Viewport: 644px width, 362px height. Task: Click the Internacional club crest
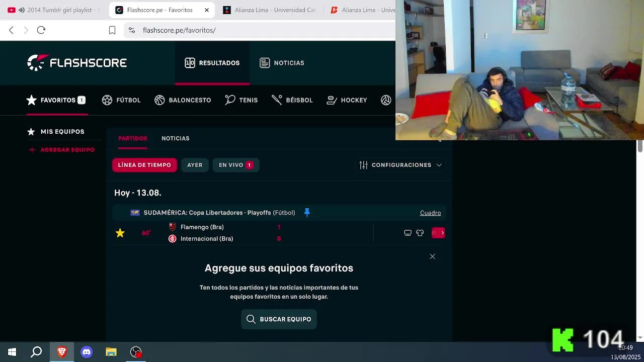point(173,239)
